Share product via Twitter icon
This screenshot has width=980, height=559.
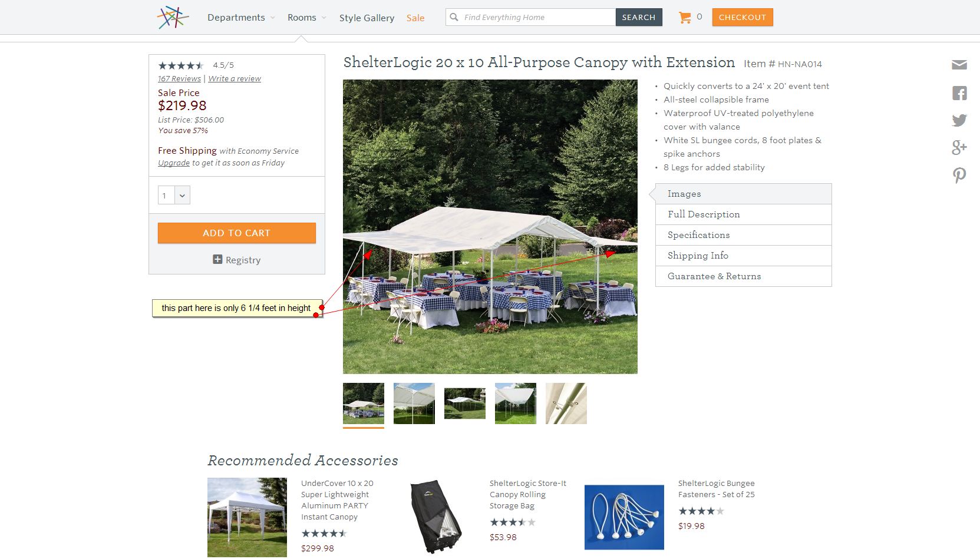[x=959, y=120]
